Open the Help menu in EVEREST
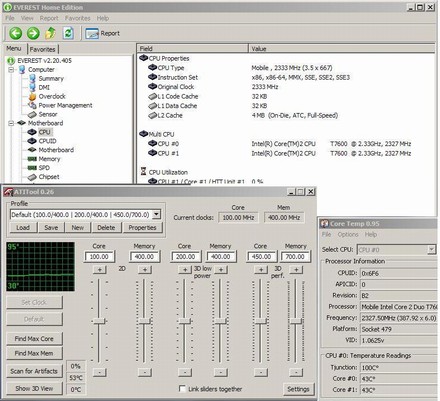Image resolution: width=440 pixels, height=401 pixels. pyautogui.click(x=103, y=18)
